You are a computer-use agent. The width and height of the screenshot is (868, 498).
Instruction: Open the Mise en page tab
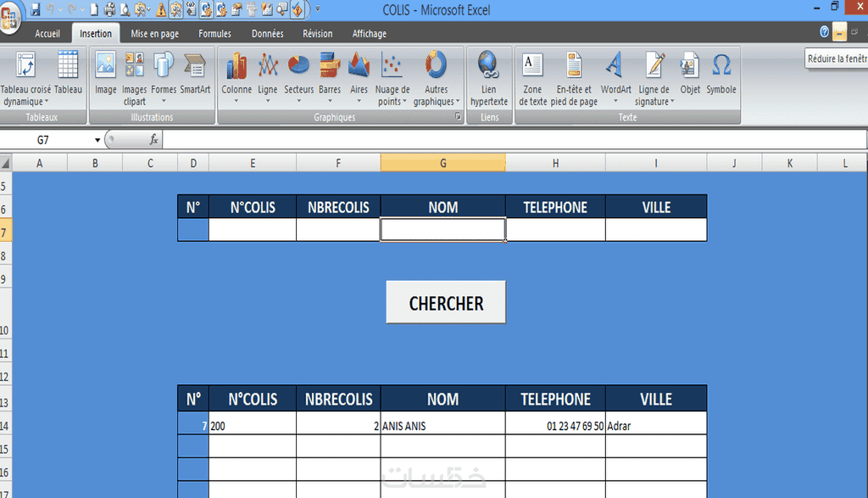pos(154,34)
